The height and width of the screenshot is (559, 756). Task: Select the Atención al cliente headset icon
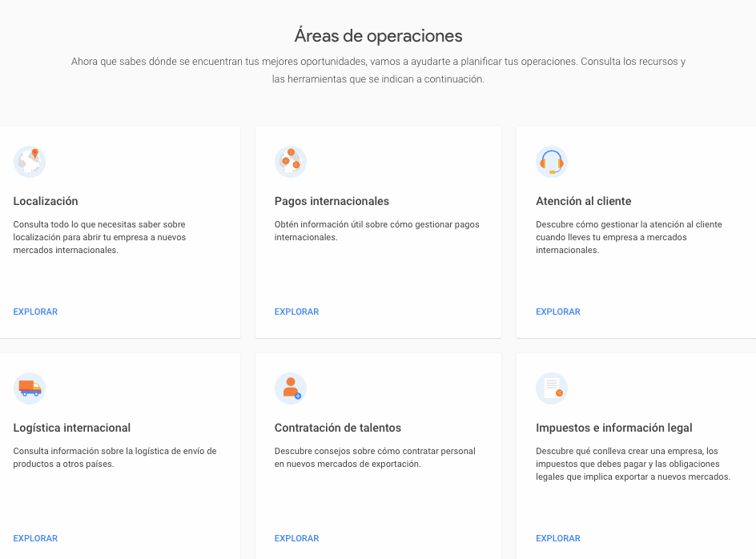tap(552, 161)
